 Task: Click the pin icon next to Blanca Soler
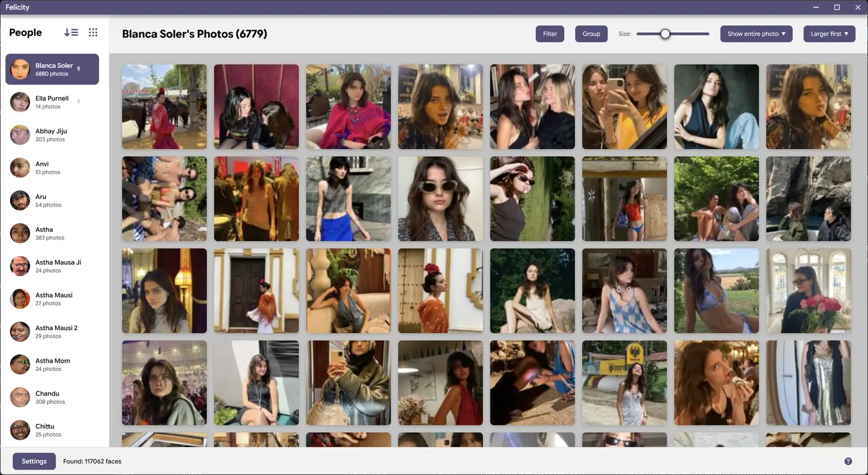[x=79, y=69]
